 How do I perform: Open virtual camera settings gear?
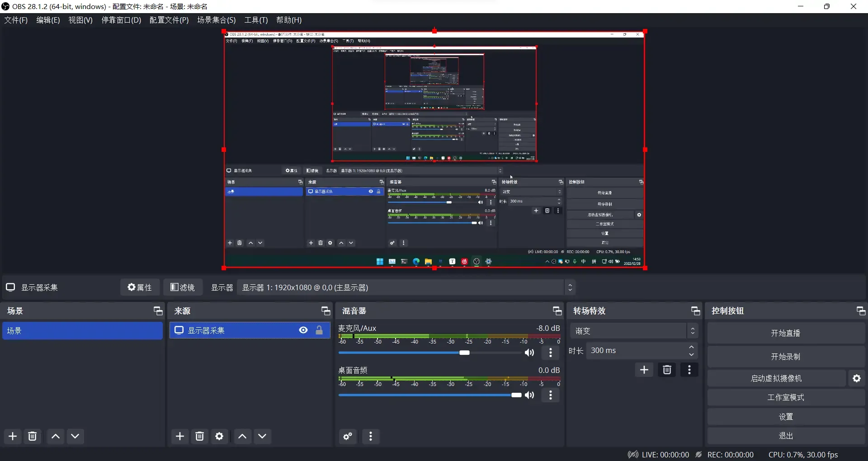tap(857, 378)
